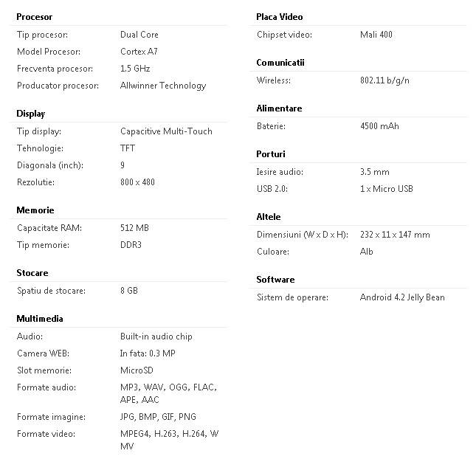Select Capacitive Multi-Touch display type
476x459 pixels.
pos(166,131)
